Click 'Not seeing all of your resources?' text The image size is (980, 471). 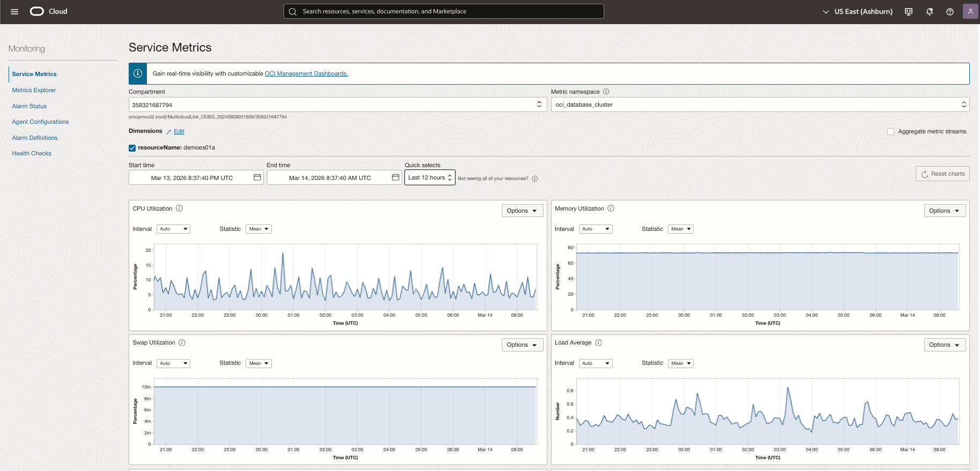pos(493,178)
